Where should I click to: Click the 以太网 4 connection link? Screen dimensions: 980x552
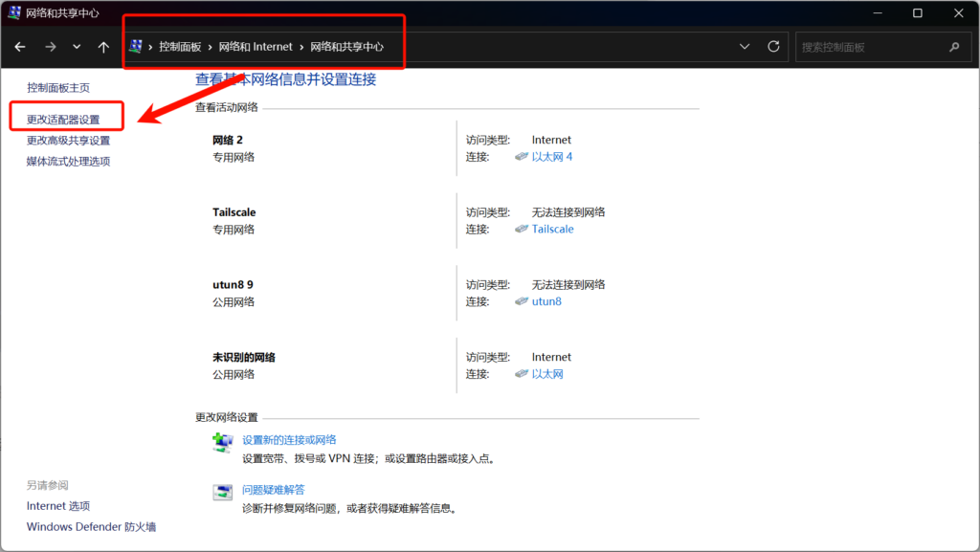point(552,157)
